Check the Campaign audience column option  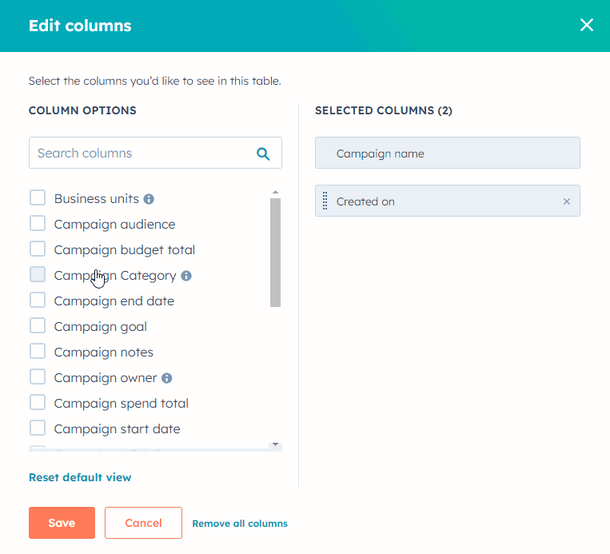37,224
